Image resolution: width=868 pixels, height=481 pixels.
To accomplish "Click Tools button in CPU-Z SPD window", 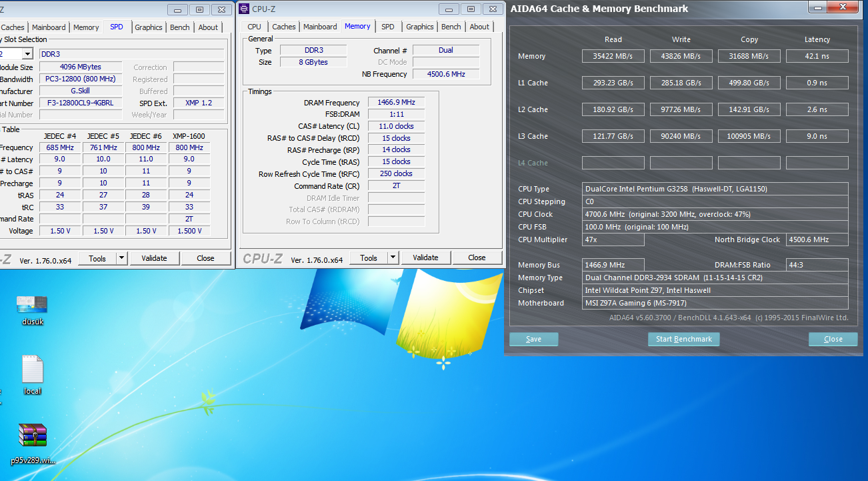I will pos(97,258).
